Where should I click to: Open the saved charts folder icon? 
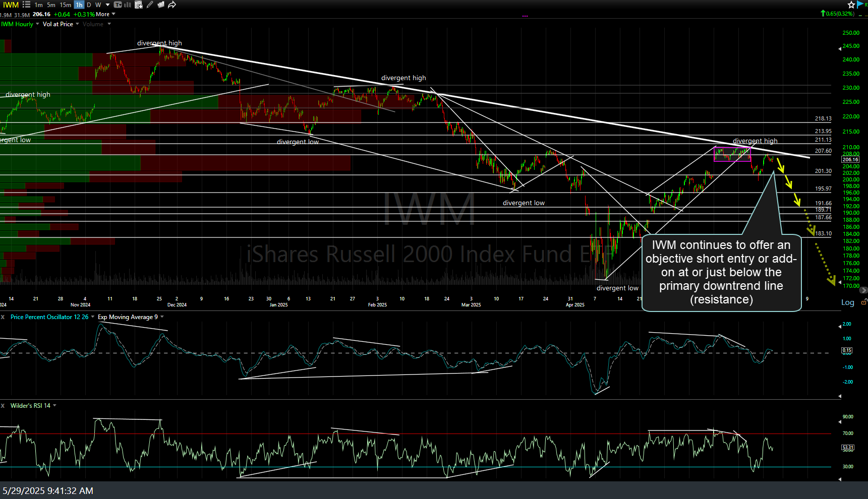pos(161,5)
